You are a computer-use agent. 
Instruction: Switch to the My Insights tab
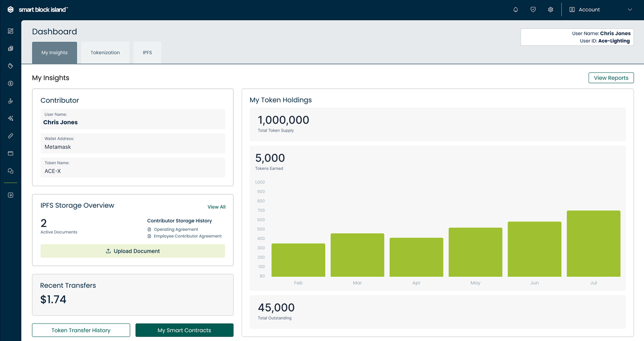pyautogui.click(x=55, y=53)
